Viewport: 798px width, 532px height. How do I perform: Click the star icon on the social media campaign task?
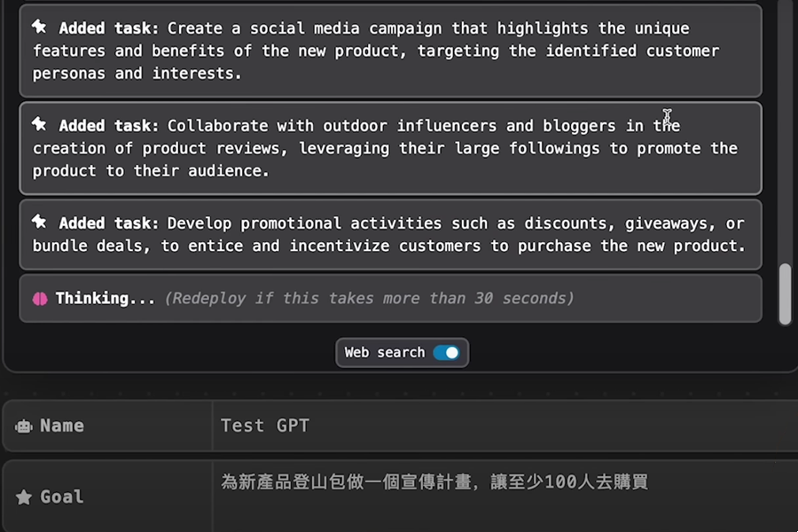[40, 27]
